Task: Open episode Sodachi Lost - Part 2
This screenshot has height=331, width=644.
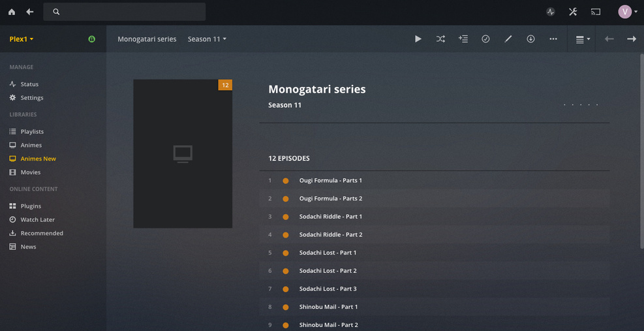Action: click(328, 271)
